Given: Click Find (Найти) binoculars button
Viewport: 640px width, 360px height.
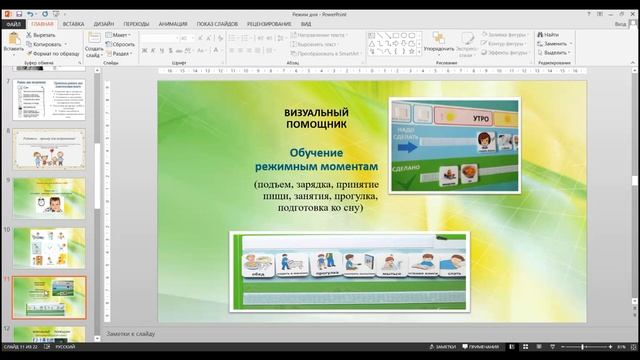Looking at the screenshot, I should pos(548,35).
